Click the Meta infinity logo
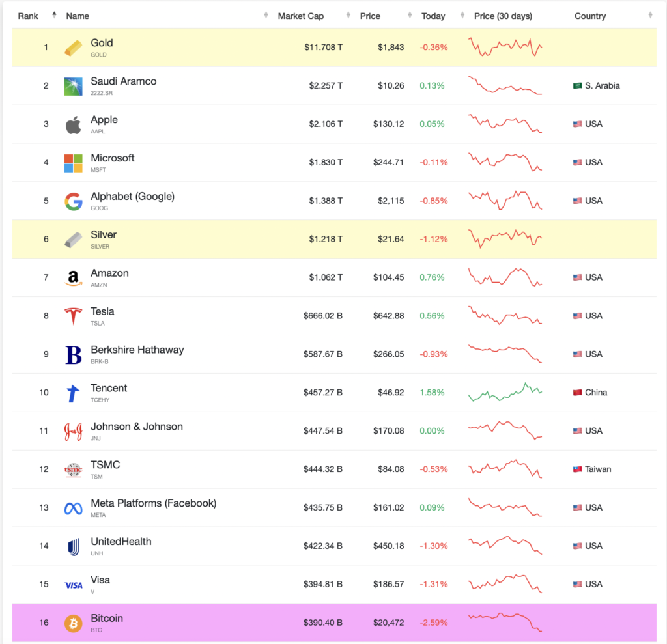Image resolution: width=667 pixels, height=644 pixels. click(73, 507)
